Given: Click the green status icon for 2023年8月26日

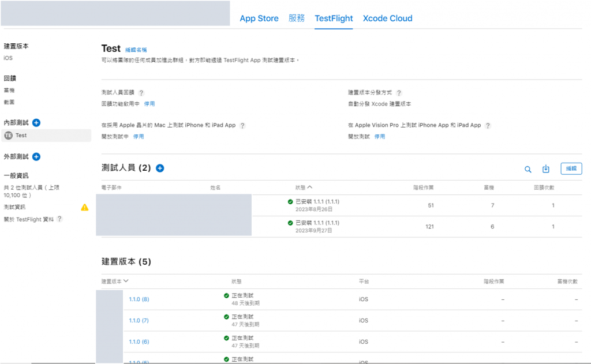Looking at the screenshot, I should click(x=290, y=201).
